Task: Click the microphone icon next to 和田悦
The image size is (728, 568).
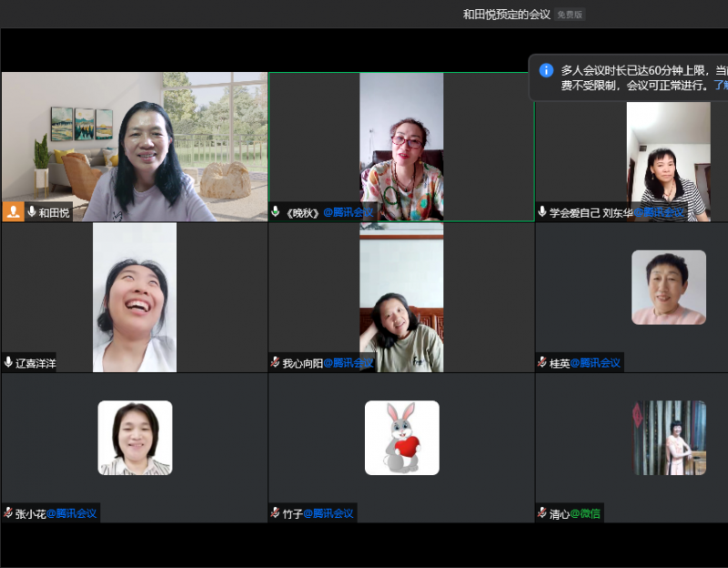Action: tap(32, 211)
